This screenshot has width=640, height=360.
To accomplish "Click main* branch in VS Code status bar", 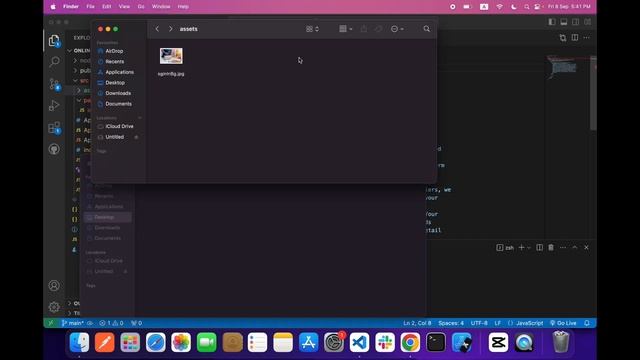I will [x=73, y=323].
